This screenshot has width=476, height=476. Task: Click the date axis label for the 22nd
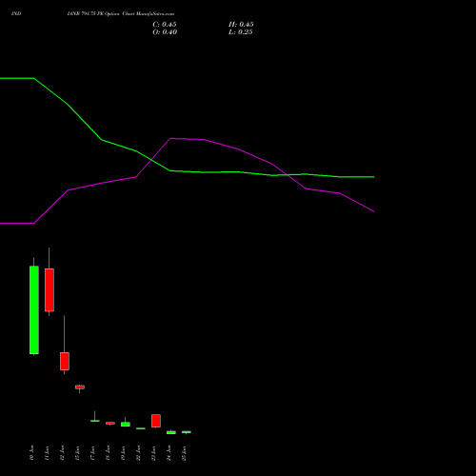point(138,452)
